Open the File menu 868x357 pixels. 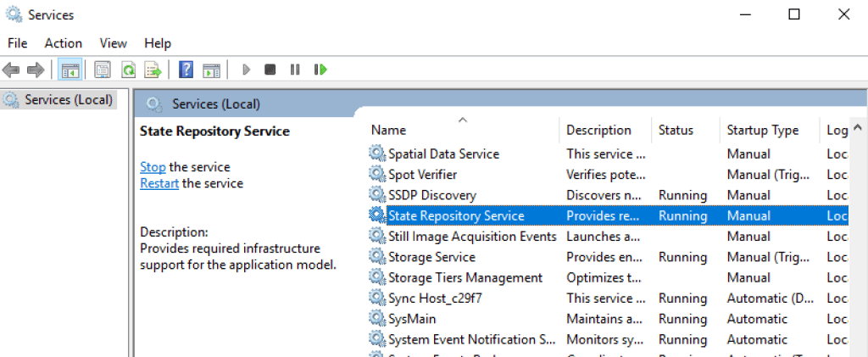coord(17,43)
